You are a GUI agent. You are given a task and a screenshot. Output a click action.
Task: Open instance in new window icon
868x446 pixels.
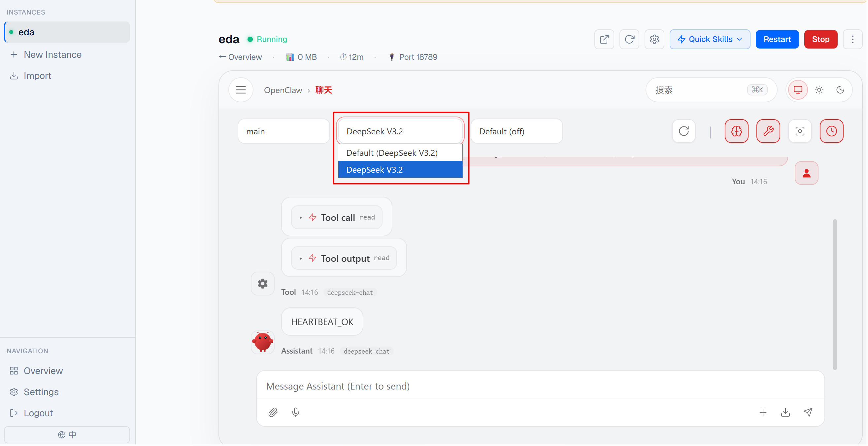point(604,39)
